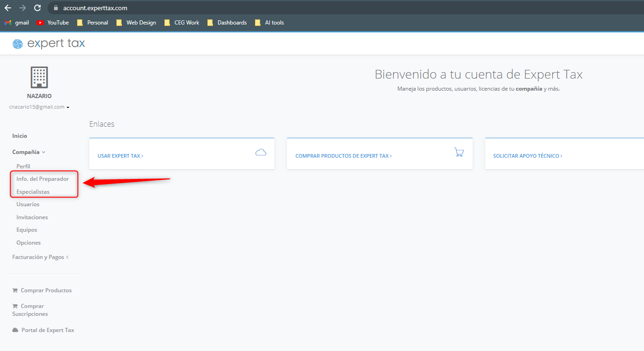Open Invitaciones in the sidebar
644x351 pixels.
click(x=32, y=217)
